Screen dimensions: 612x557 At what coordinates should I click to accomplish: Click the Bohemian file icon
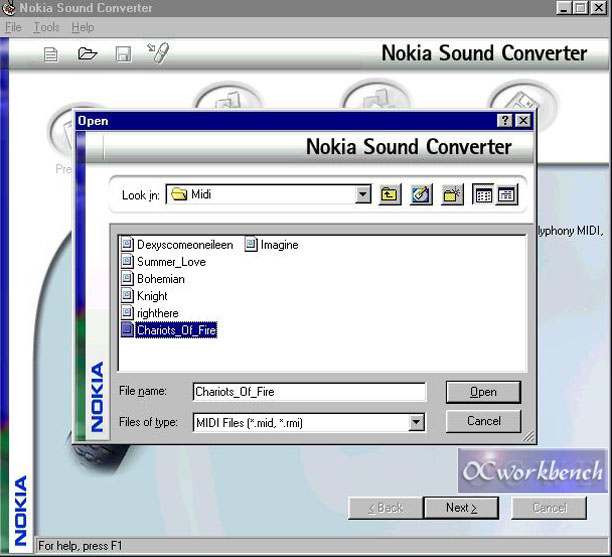point(127,278)
